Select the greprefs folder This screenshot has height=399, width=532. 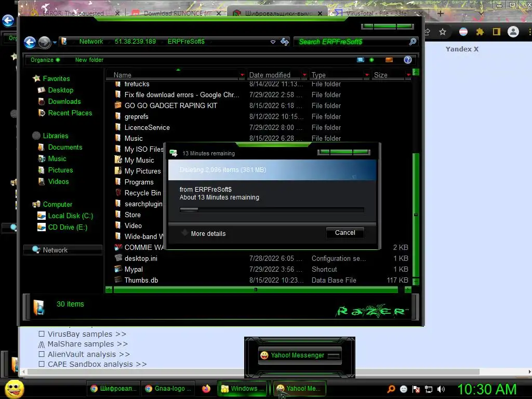click(137, 117)
